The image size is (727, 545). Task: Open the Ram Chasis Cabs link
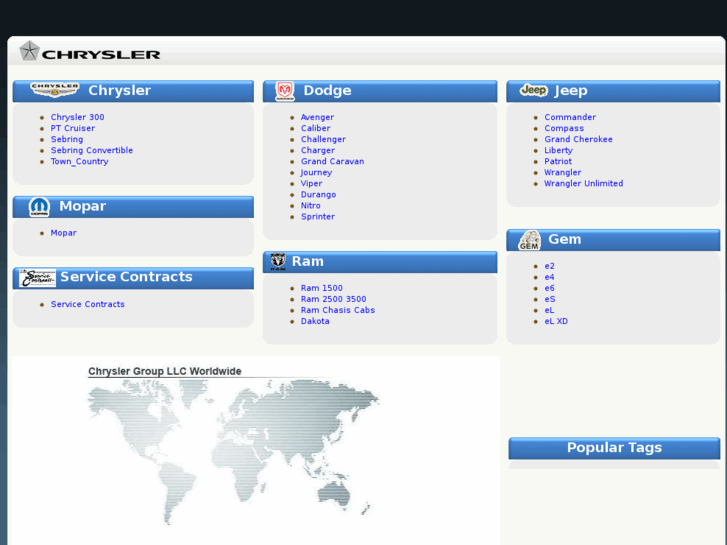coord(337,310)
